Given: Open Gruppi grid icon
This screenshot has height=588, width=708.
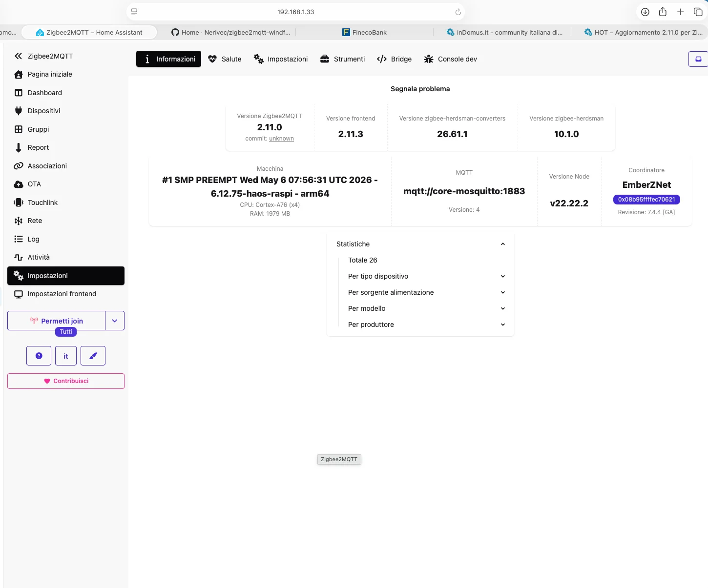Looking at the screenshot, I should [19, 129].
